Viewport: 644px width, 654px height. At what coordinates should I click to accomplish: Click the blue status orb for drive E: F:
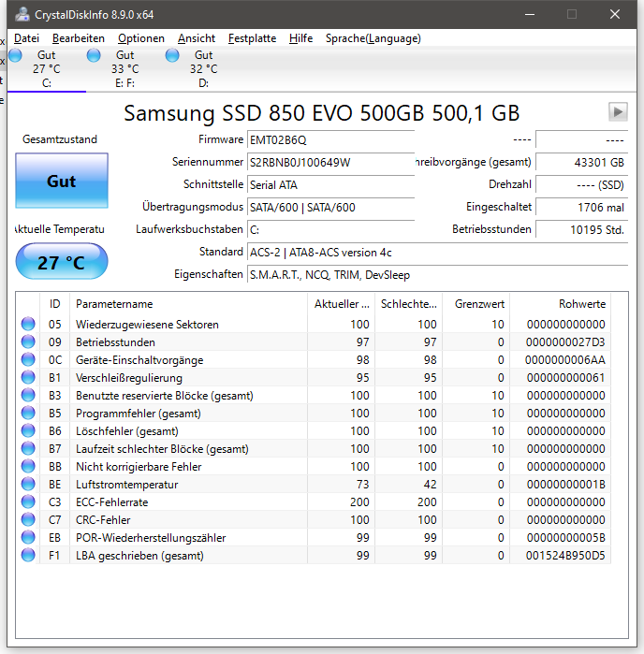pos(94,55)
